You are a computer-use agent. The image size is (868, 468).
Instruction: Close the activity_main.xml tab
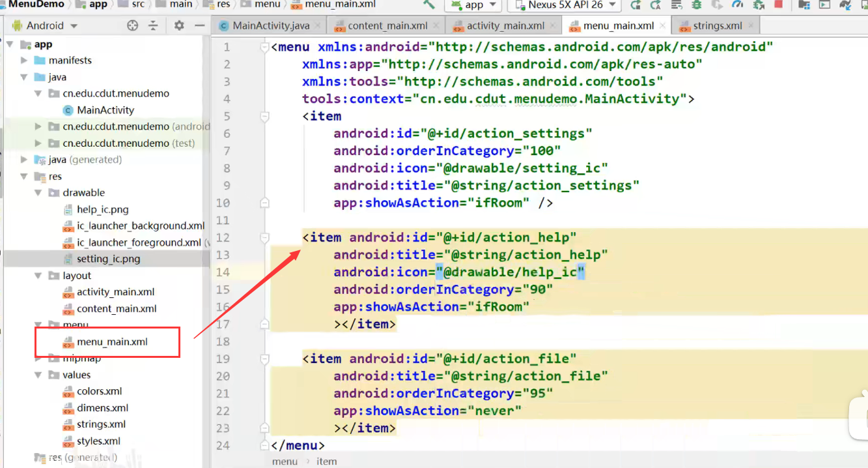(552, 26)
